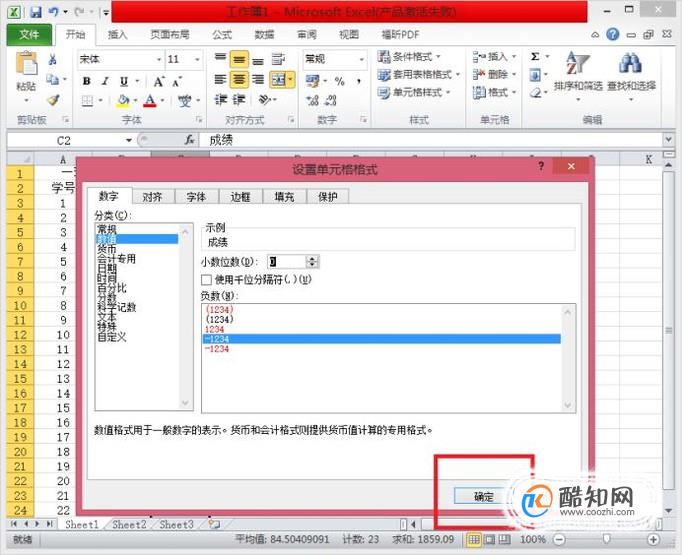Click the Clear eraser icon
This screenshot has height=555, width=682.
click(x=536, y=93)
